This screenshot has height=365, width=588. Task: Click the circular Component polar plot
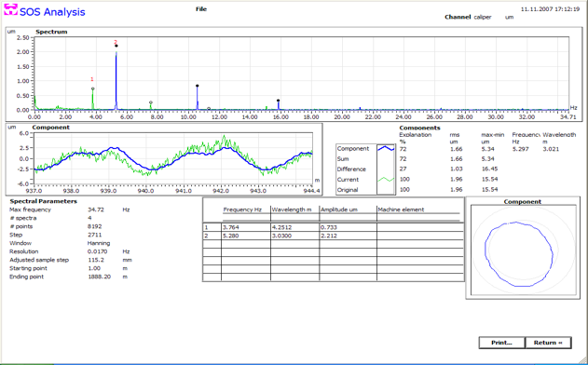pyautogui.click(x=523, y=250)
